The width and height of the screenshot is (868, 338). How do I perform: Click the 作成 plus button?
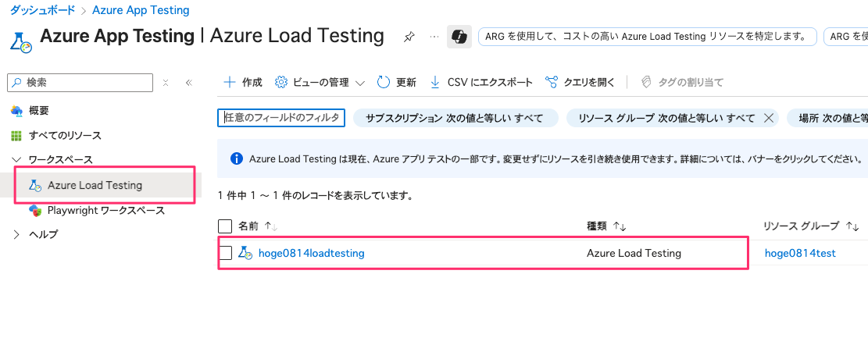(242, 83)
